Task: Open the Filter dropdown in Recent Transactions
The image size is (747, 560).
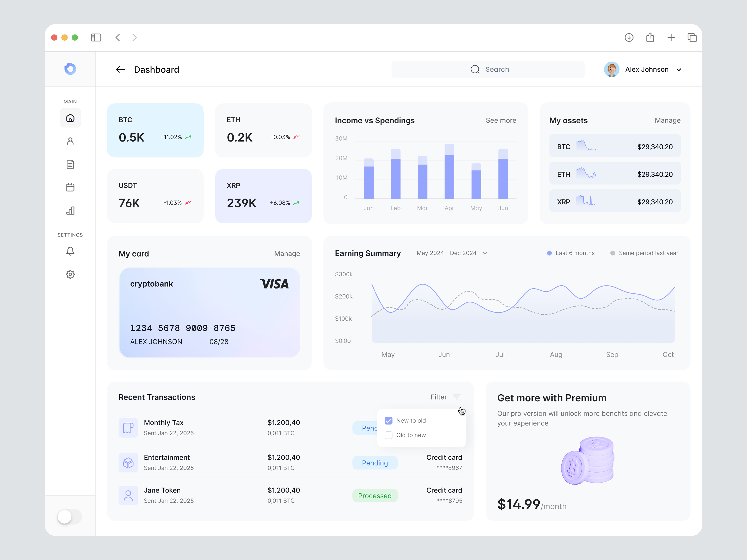Action: pos(446,397)
